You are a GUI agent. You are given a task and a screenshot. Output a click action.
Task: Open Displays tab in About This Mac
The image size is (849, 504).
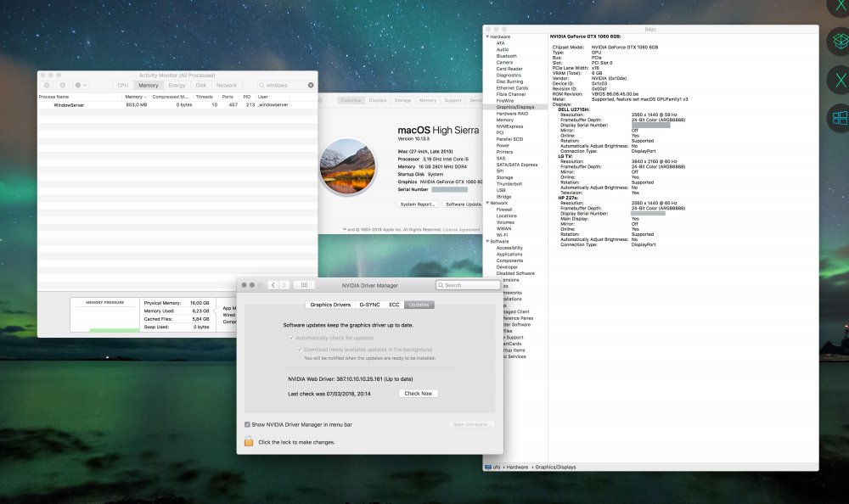[378, 100]
